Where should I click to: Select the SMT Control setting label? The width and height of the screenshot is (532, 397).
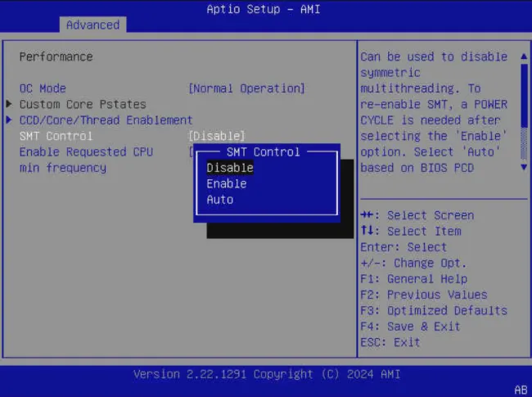pyautogui.click(x=56, y=136)
